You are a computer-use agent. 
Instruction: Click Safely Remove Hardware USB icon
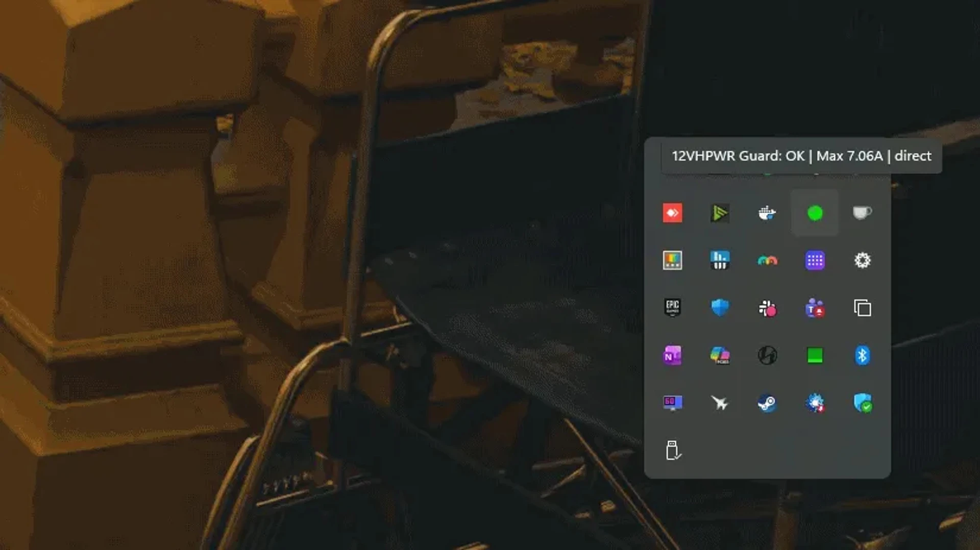point(673,450)
